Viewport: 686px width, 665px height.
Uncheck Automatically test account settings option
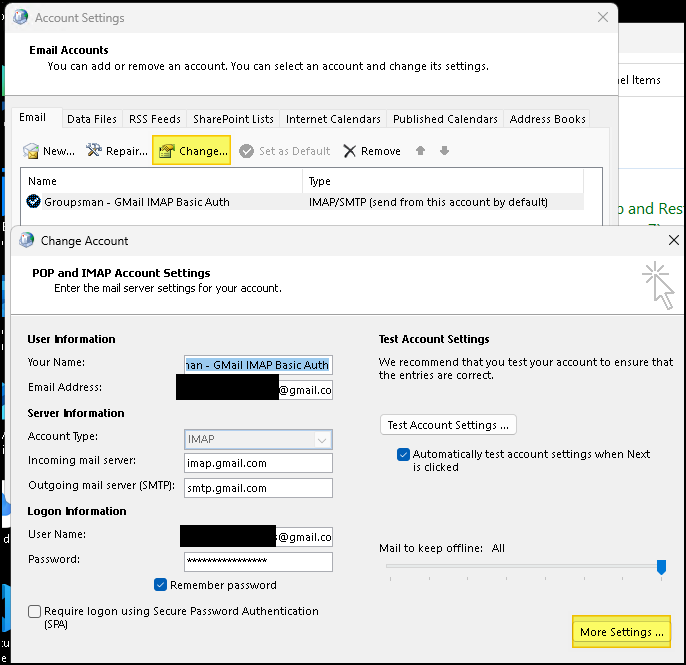tap(403, 455)
